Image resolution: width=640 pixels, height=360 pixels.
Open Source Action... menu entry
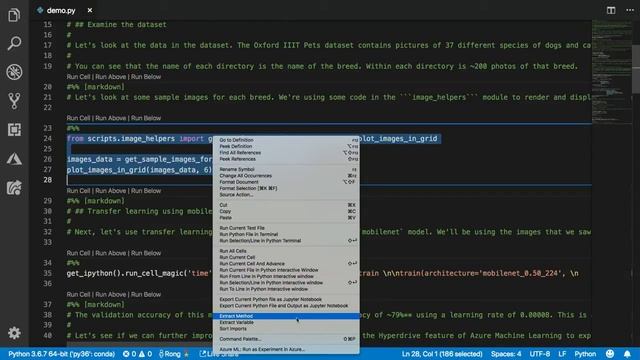[x=286, y=195]
